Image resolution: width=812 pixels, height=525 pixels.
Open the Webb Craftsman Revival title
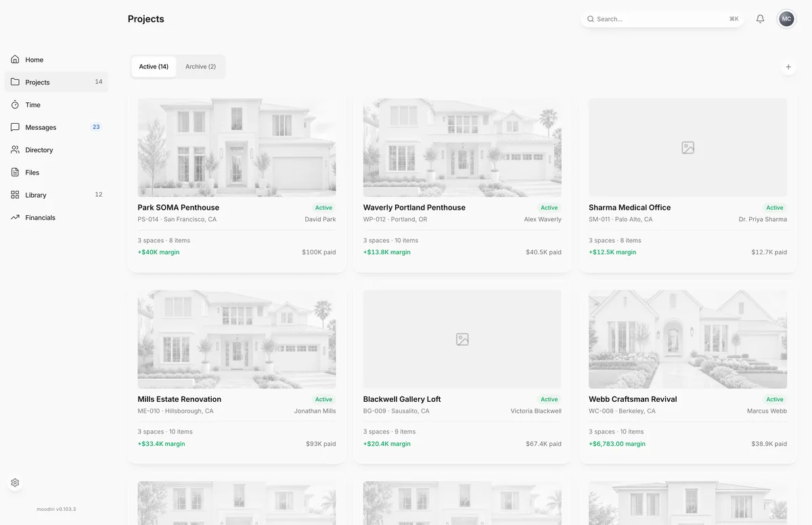point(633,399)
